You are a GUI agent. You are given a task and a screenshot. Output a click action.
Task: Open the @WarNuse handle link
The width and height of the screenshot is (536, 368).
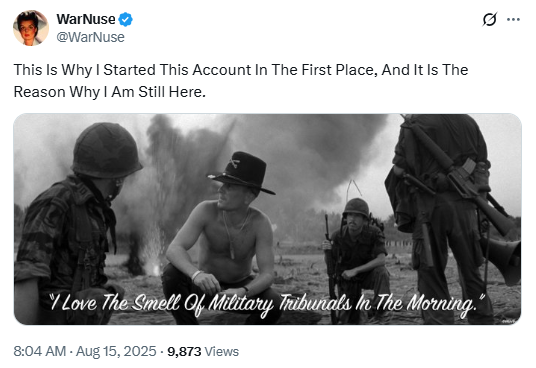coord(90,37)
